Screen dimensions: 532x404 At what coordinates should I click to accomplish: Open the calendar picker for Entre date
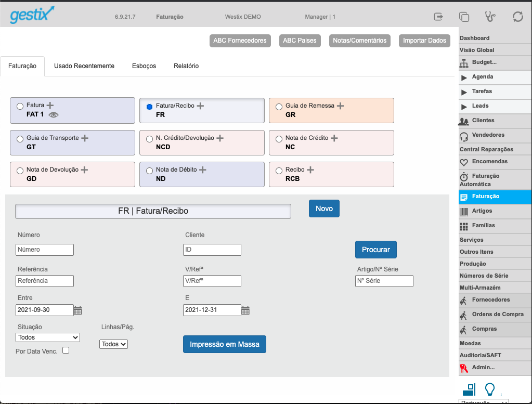(77, 310)
